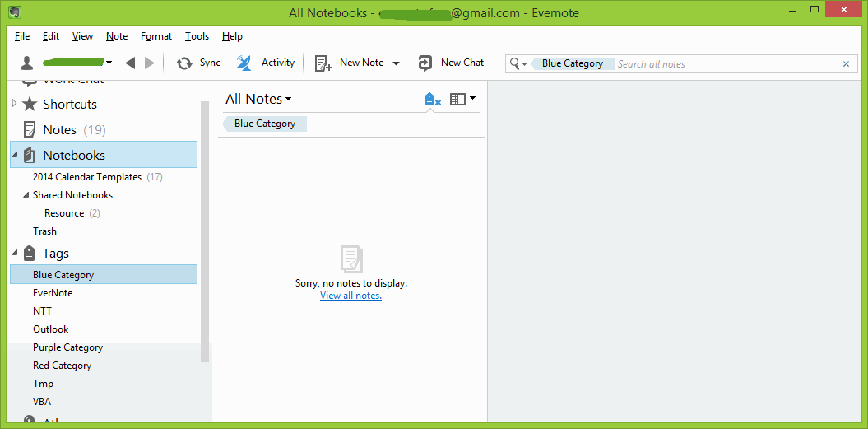868x429 pixels.
Task: Click the New Note label
Action: pyautogui.click(x=361, y=63)
